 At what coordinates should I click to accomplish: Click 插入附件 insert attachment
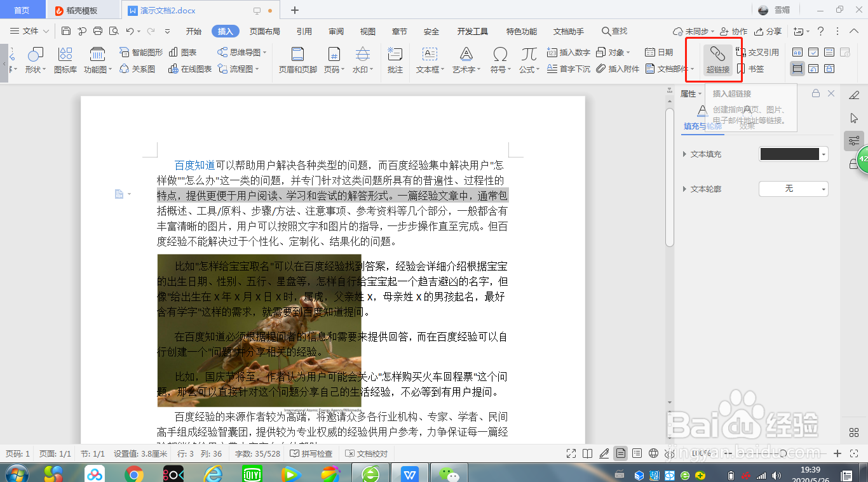[x=618, y=69]
